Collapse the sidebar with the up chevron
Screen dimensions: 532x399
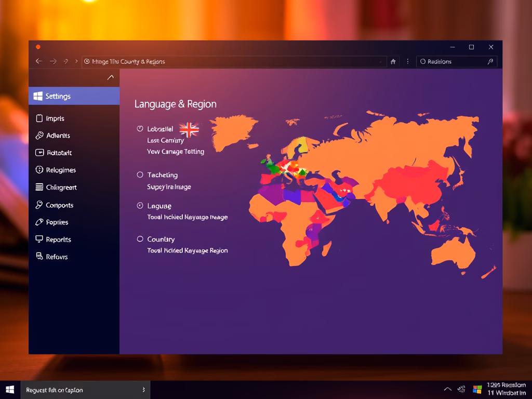[110, 77]
